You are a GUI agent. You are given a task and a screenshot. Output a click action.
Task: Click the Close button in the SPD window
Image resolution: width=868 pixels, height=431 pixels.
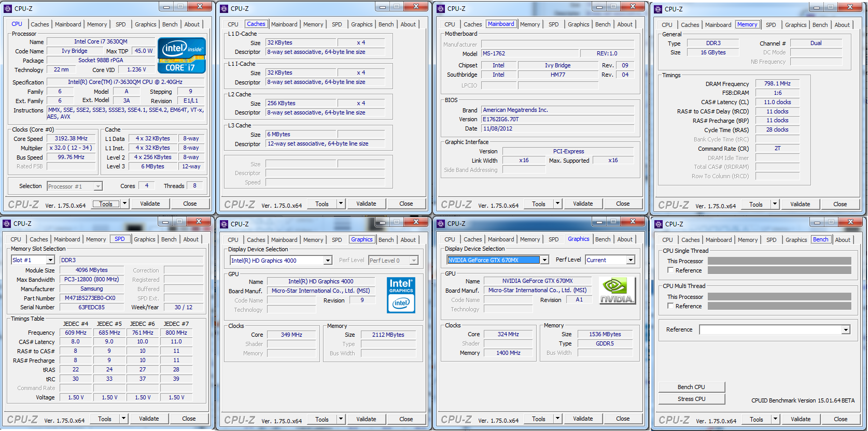[189, 419]
